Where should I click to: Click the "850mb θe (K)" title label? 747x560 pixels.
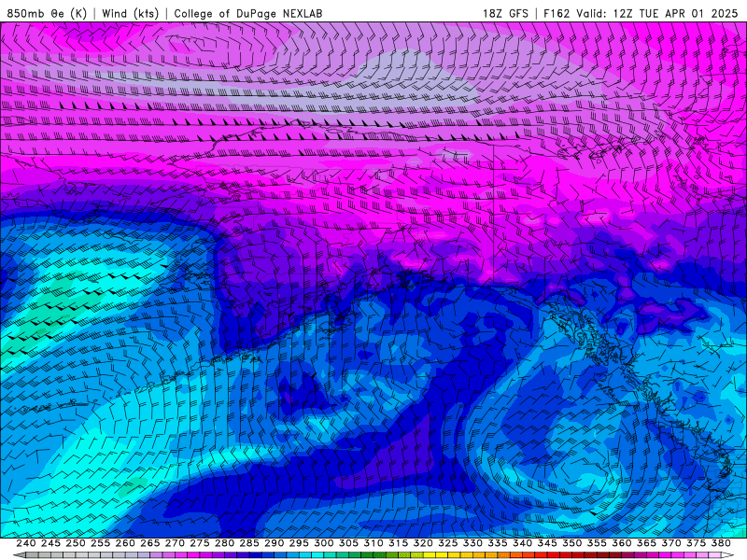47,13
